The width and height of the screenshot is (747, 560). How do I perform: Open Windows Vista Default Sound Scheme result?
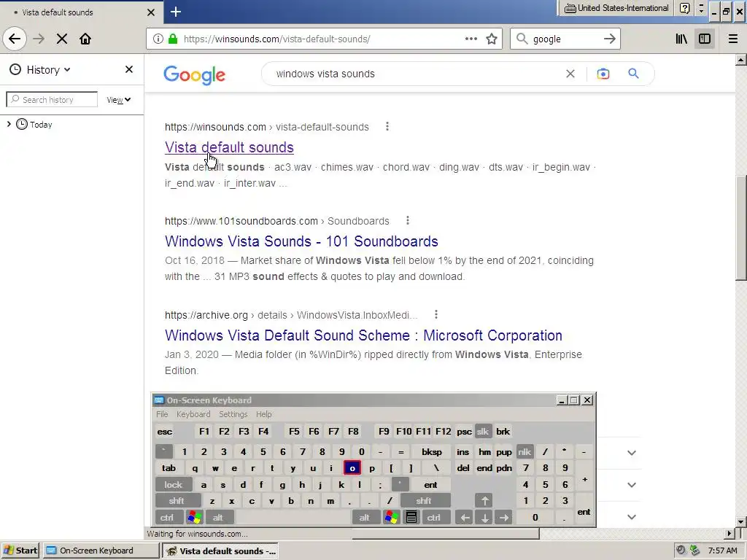tap(363, 335)
